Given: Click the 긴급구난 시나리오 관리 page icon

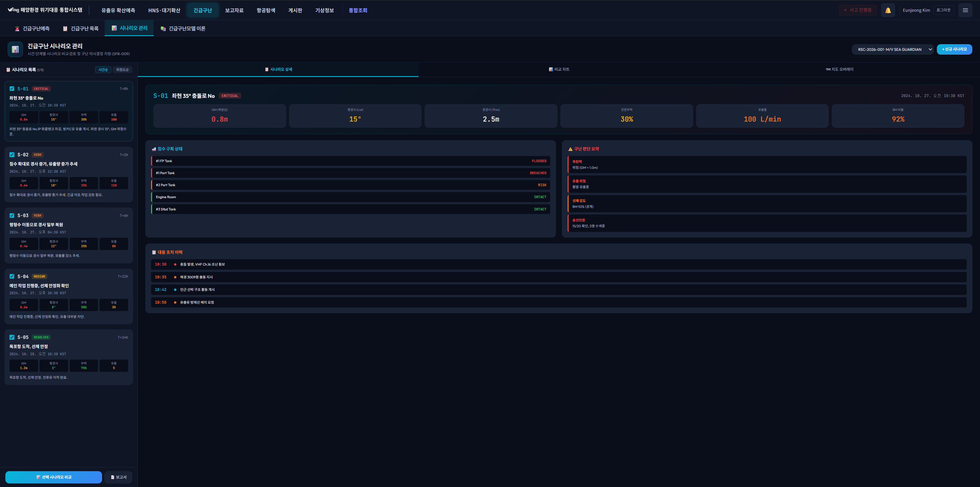Looking at the screenshot, I should pyautogui.click(x=15, y=49).
